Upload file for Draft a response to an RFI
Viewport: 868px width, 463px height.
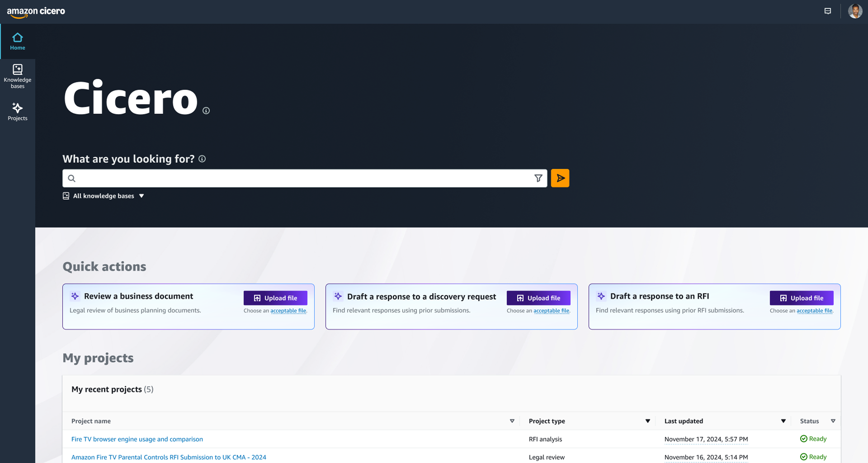pyautogui.click(x=802, y=298)
